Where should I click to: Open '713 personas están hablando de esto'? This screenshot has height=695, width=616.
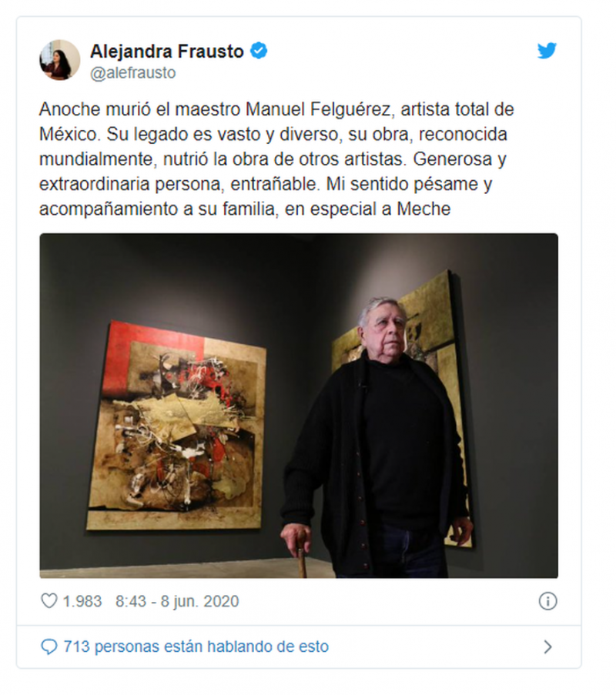pos(196,647)
